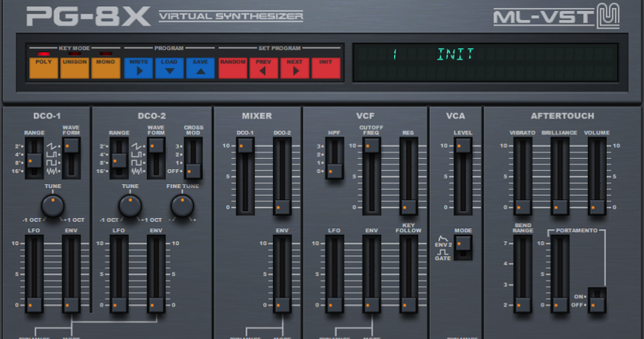Click the SAVE up-arrow button
Image resolution: width=644 pixels, height=339 pixels.
tap(200, 67)
